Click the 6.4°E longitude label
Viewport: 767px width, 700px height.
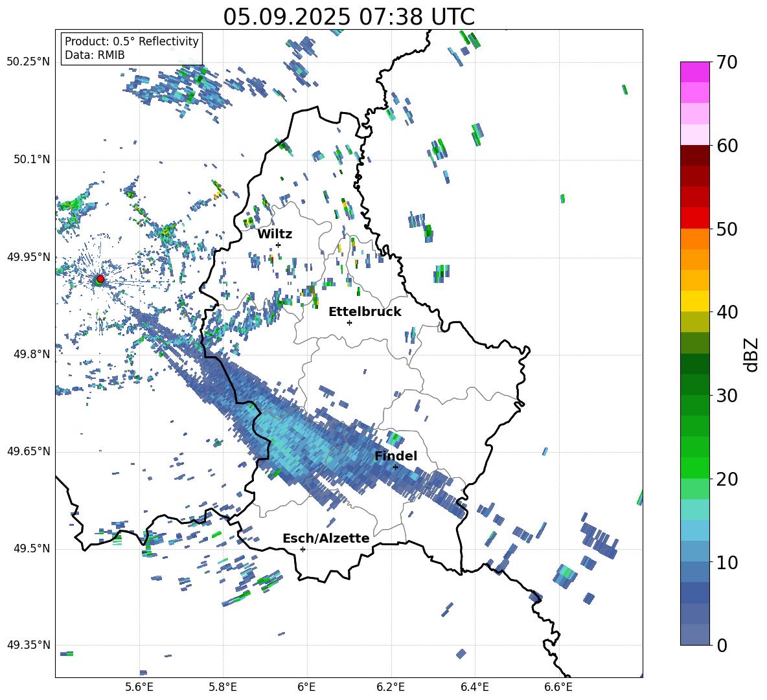pos(474,687)
